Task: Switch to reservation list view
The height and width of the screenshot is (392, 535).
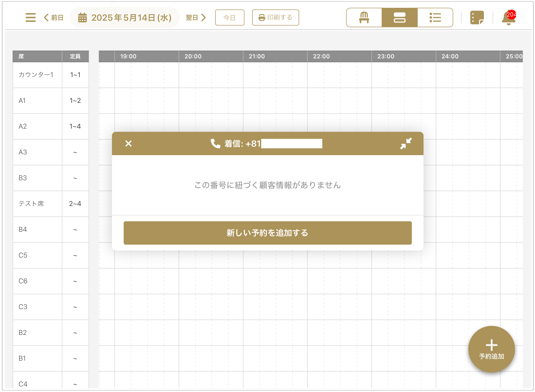Action: click(435, 18)
